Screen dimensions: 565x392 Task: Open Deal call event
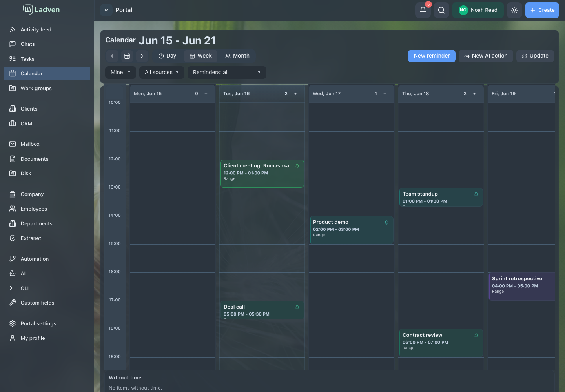tap(262, 310)
